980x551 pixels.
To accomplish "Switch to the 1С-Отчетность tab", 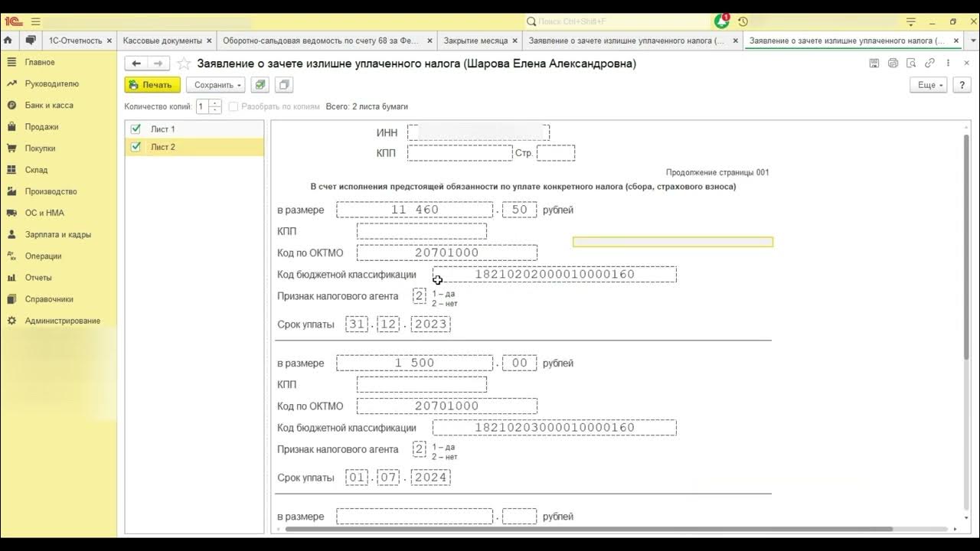I will 75,41.
